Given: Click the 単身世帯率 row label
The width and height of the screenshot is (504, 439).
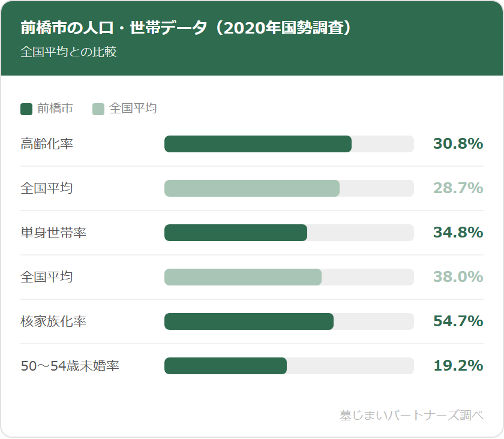Looking at the screenshot, I should point(53,233).
